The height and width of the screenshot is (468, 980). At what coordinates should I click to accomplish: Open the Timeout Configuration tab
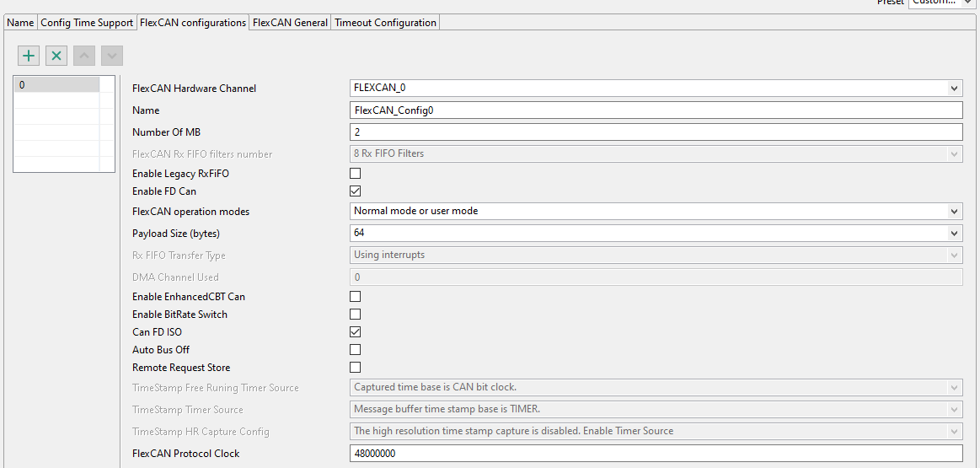[x=385, y=23]
